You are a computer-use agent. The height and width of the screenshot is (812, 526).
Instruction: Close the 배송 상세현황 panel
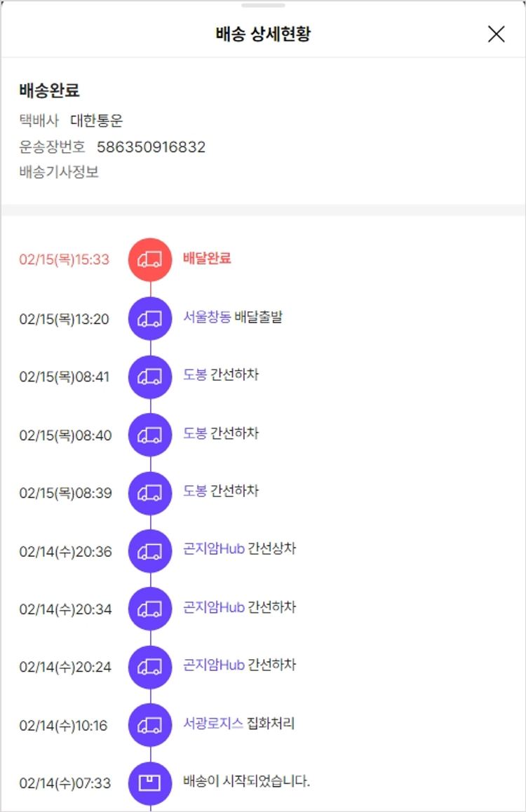coord(496,34)
